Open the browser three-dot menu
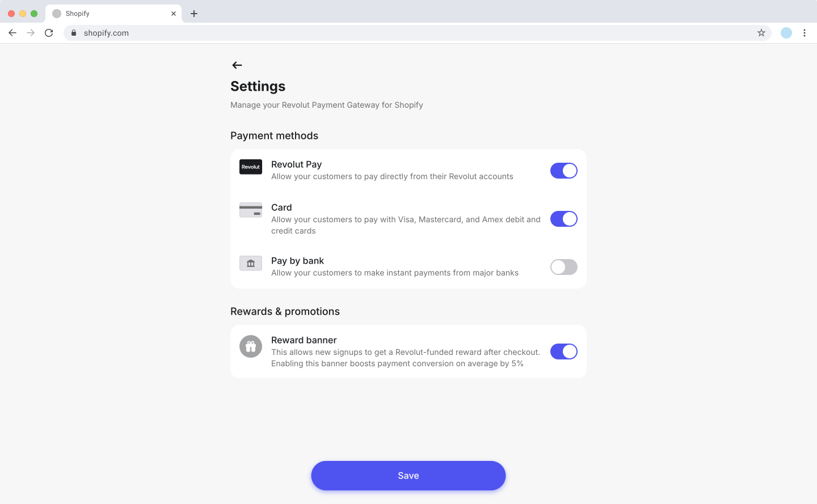This screenshot has width=817, height=504. click(x=805, y=33)
